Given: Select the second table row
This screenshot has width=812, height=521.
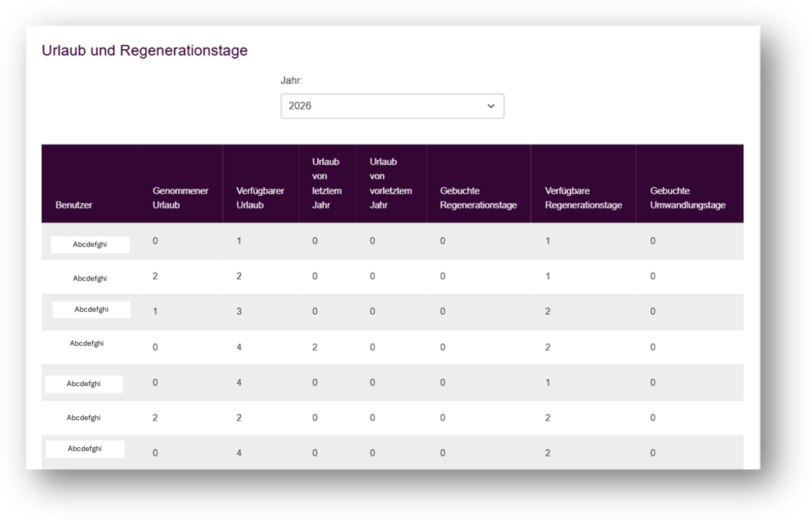Looking at the screenshot, I should pos(317,278).
